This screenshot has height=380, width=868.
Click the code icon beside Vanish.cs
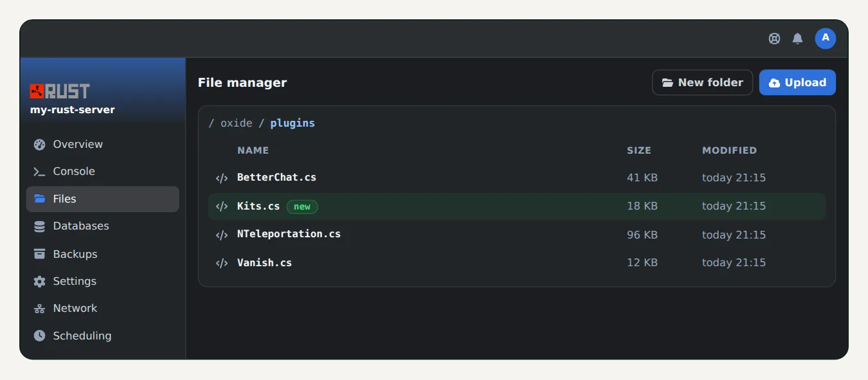(x=222, y=263)
